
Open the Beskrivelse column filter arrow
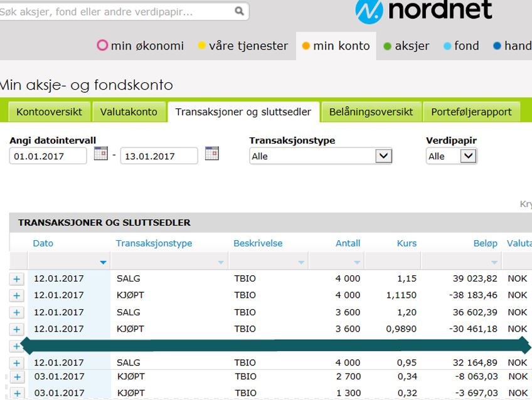pos(301,262)
